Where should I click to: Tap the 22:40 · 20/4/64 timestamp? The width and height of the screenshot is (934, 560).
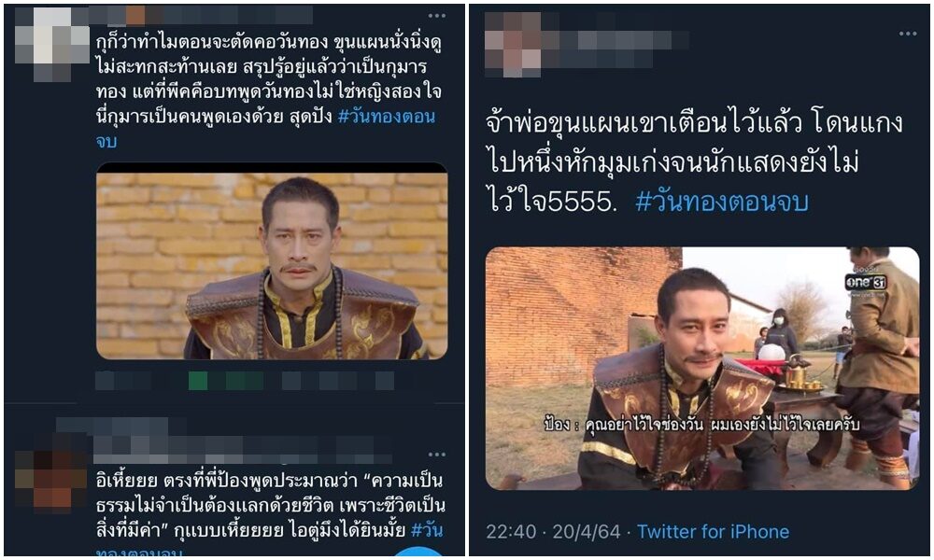tap(553, 531)
